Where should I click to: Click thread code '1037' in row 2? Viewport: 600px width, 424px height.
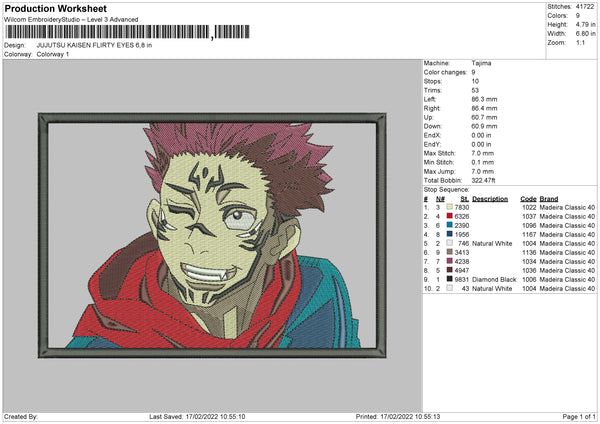[x=529, y=217]
